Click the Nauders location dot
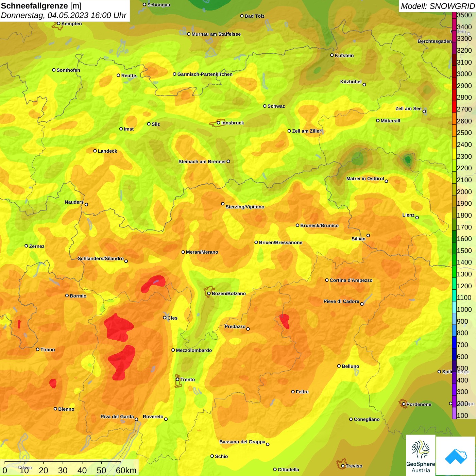 [86, 204]
